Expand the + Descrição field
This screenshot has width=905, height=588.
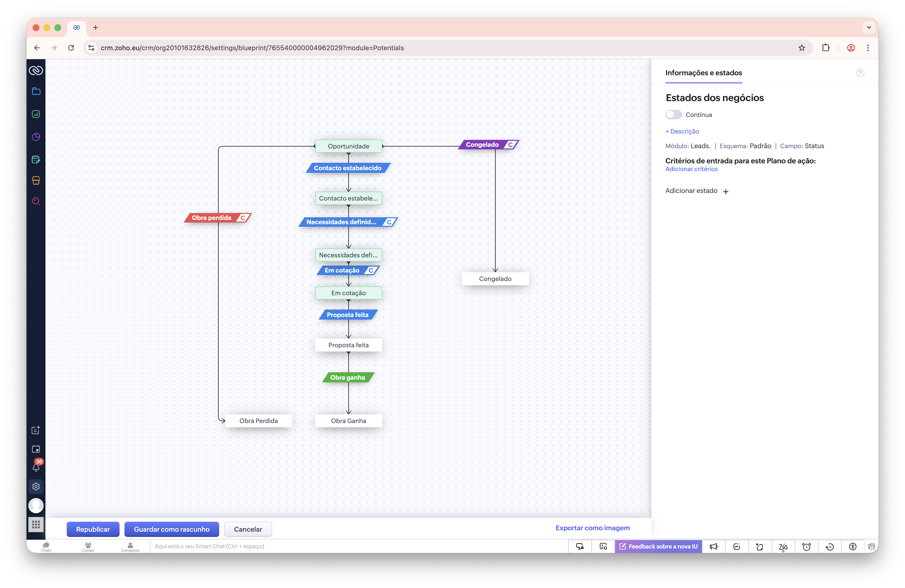tap(682, 131)
